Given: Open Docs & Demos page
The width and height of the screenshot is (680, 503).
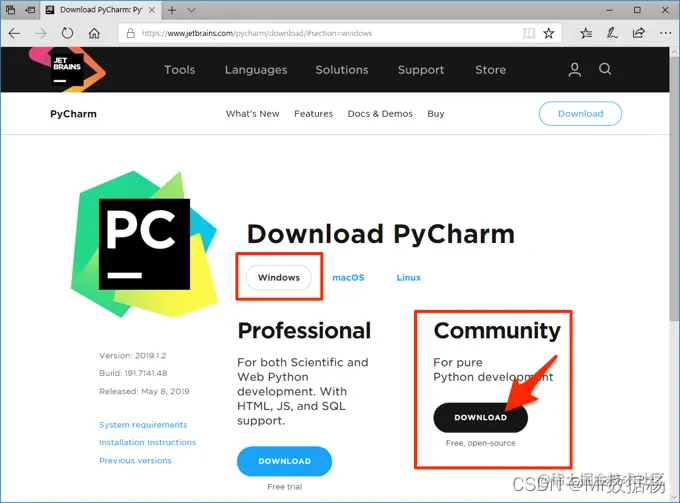Looking at the screenshot, I should coord(380,114).
